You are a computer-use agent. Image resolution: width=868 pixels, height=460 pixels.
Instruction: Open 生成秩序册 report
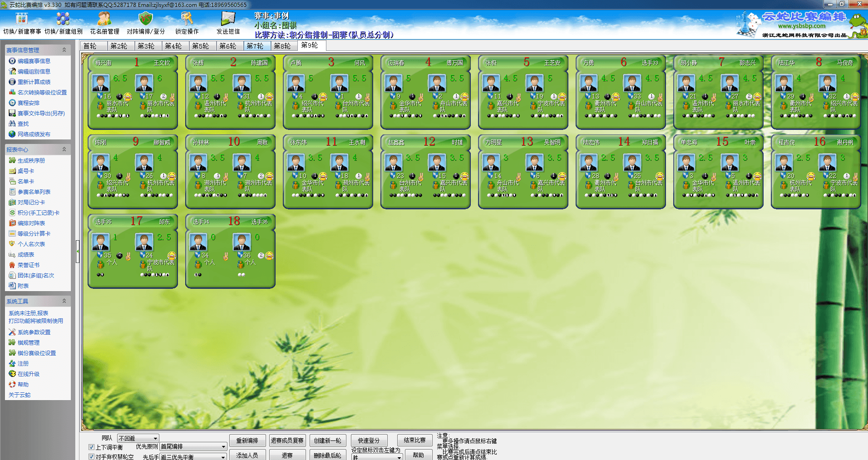[x=27, y=160]
